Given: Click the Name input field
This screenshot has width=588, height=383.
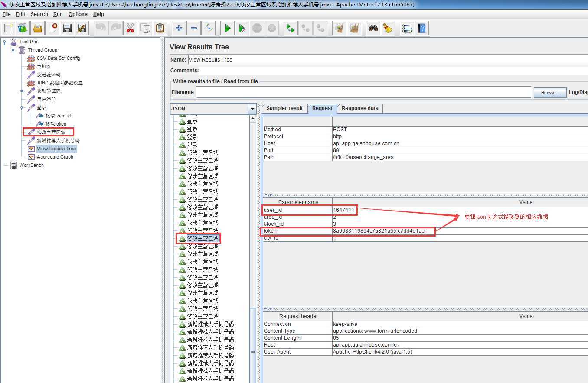Looking at the screenshot, I should (x=388, y=60).
